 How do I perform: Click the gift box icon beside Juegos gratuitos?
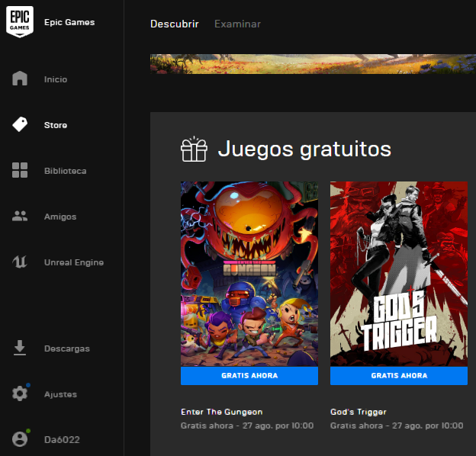[194, 149]
